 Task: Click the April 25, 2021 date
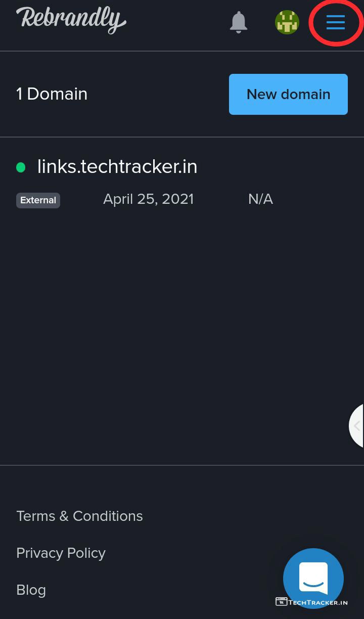click(149, 199)
